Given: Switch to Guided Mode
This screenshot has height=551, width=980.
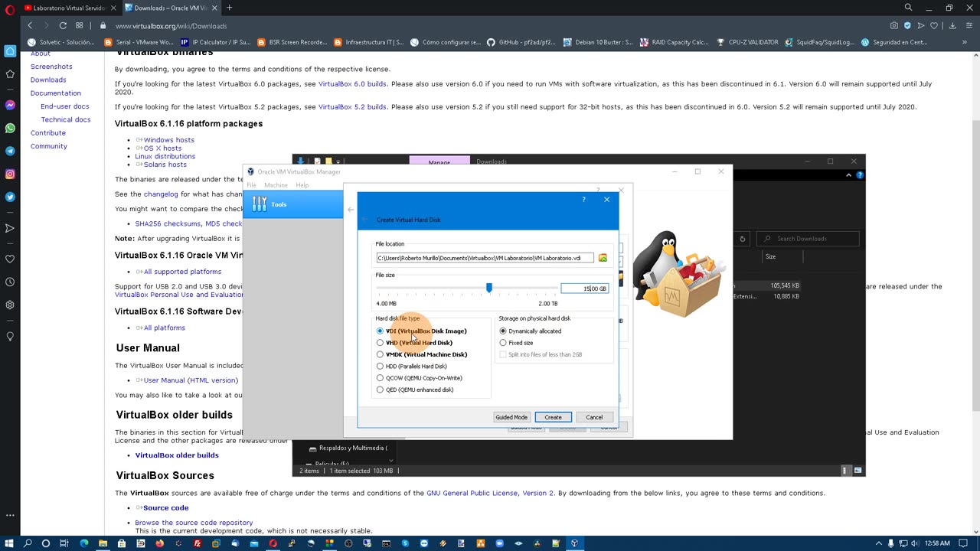Looking at the screenshot, I should (x=511, y=417).
